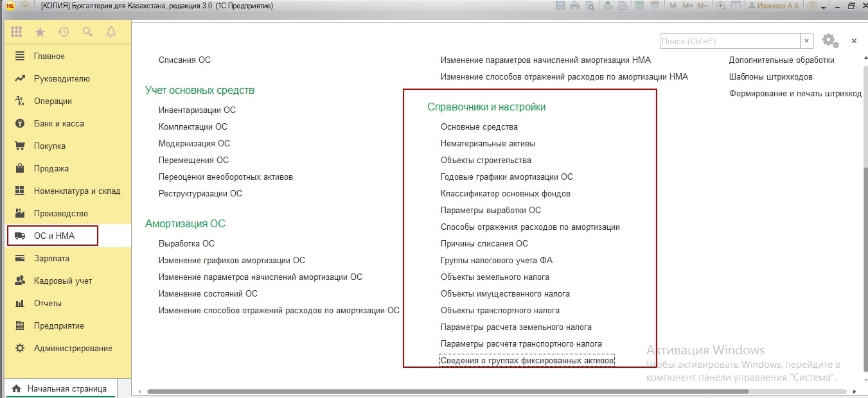Select ОС и НМА section in sidebar

(54, 236)
